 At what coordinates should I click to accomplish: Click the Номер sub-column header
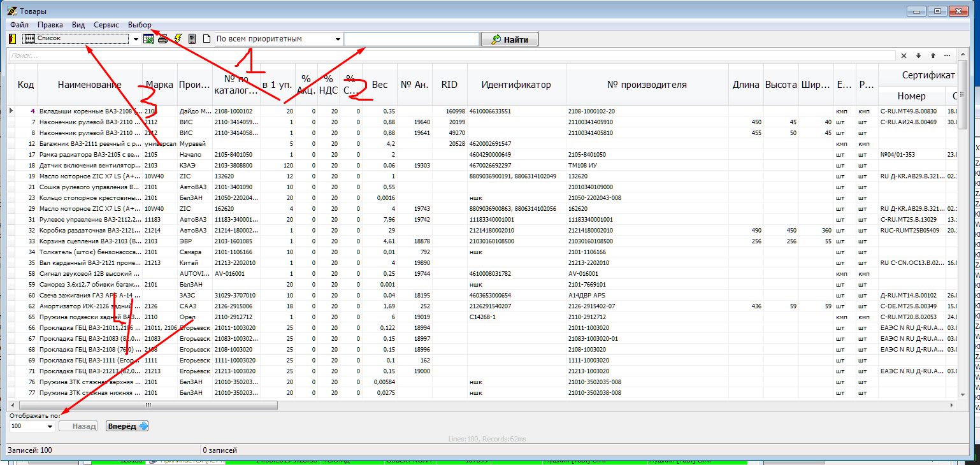coord(911,97)
